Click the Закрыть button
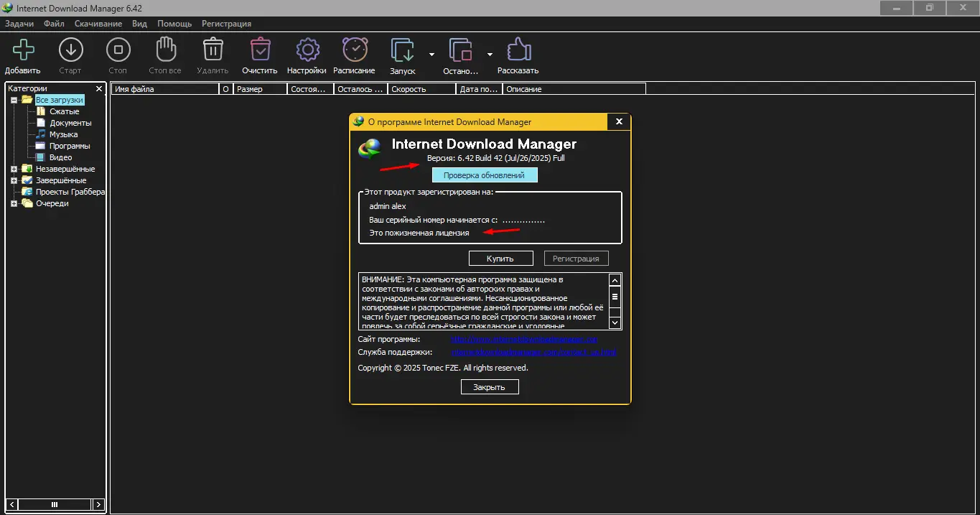Viewport: 980px width, 515px height. 489,387
